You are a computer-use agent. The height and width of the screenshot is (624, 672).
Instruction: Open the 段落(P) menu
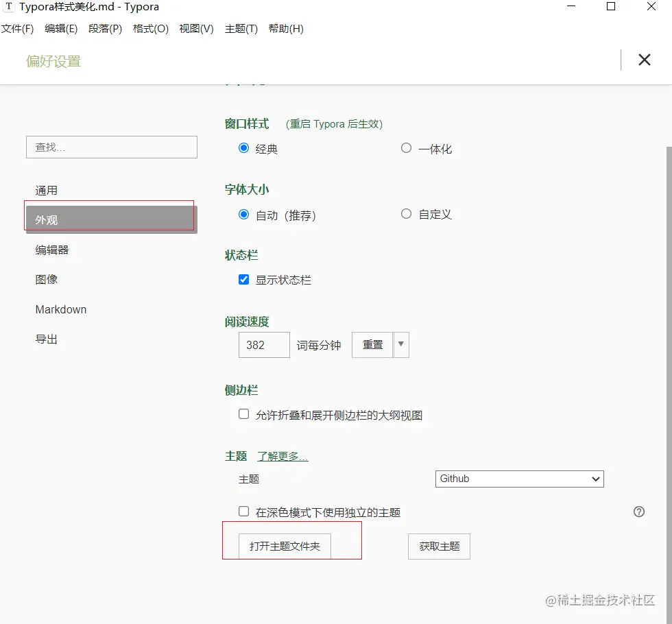pyautogui.click(x=105, y=29)
